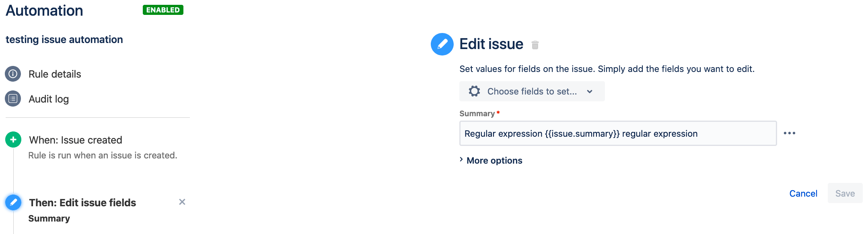The image size is (868, 234).
Task: Toggle the ENABLED status badge
Action: point(163,10)
